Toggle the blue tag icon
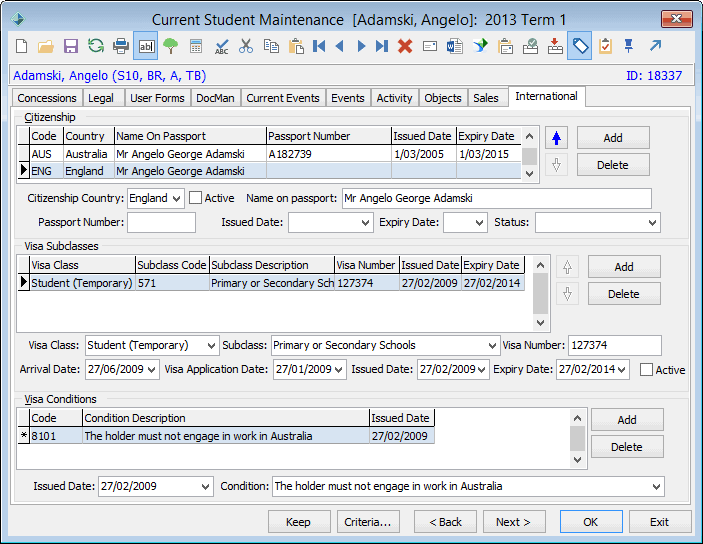This screenshot has width=703, height=544. tap(580, 46)
